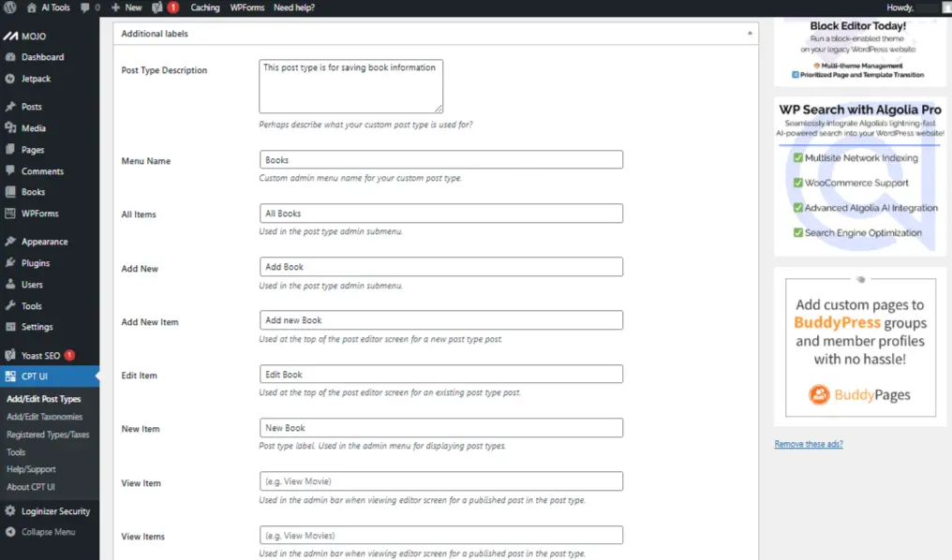Screen dimensions: 952x560
Task: Collapse the Additional labels panel
Action: tap(750, 34)
